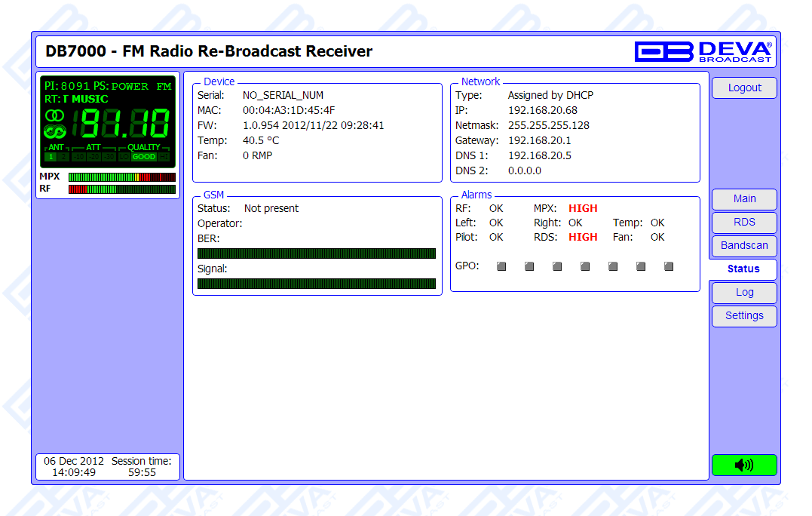Click the first GPO indicator square

tap(501, 266)
